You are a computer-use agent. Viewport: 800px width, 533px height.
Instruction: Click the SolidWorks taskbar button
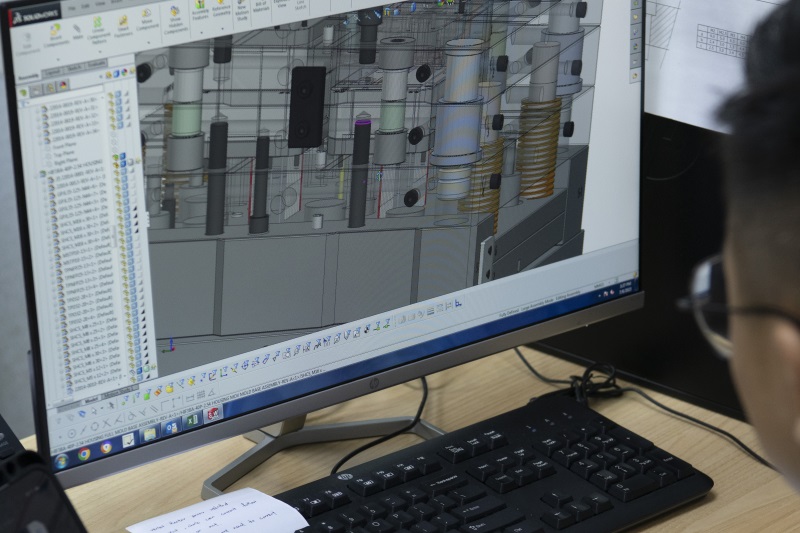[213, 416]
